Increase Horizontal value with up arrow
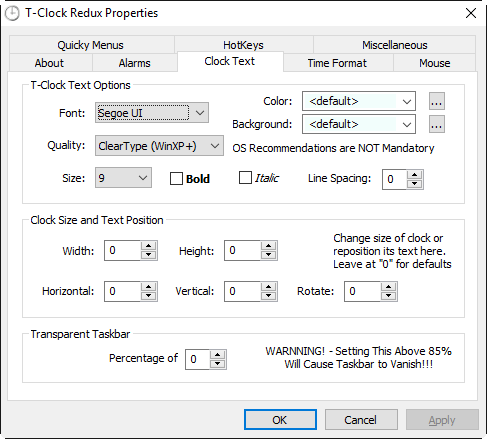This screenshot has width=487, height=439. point(149,287)
